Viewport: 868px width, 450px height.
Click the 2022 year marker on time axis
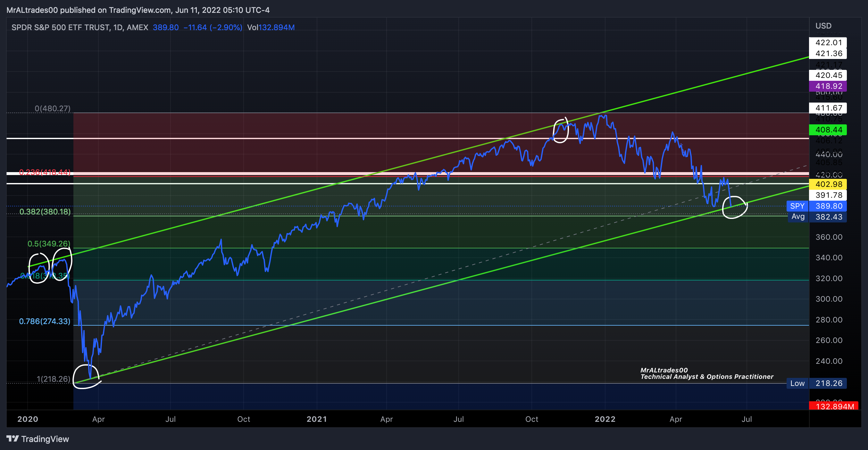[x=605, y=419]
